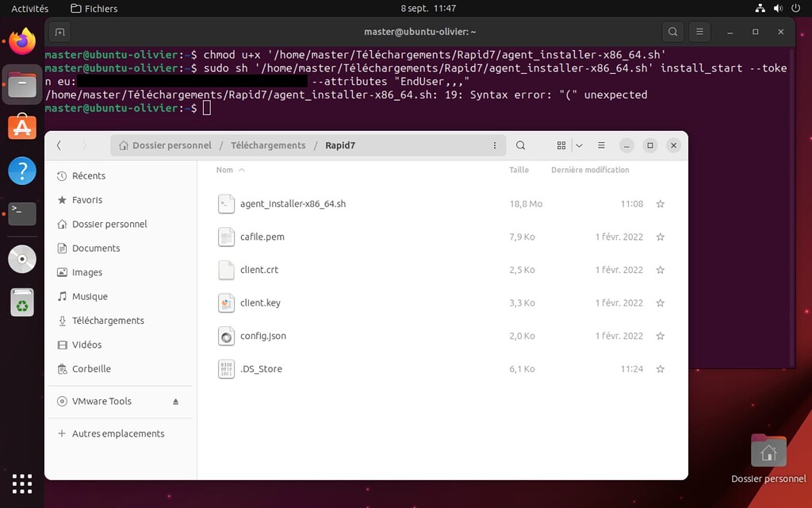Sort files using the Nom column header
The image size is (812, 508).
(x=224, y=169)
